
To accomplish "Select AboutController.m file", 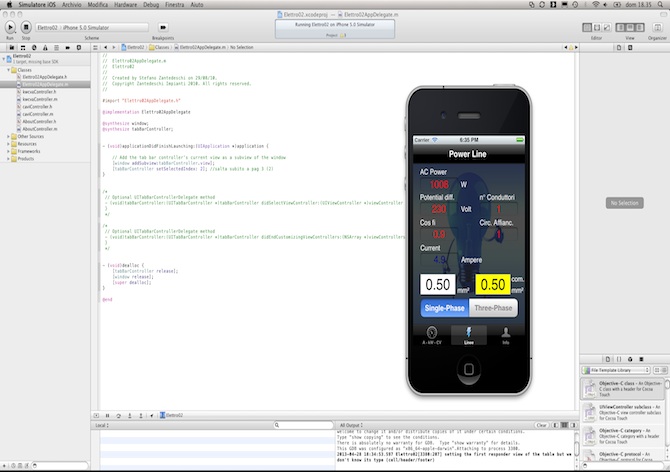I will pos(40,129).
